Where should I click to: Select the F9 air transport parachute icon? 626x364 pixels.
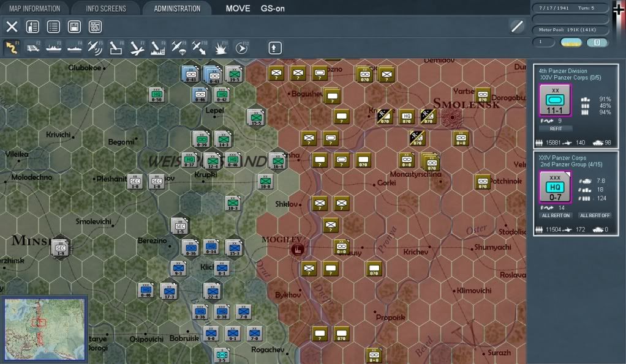(x=178, y=48)
